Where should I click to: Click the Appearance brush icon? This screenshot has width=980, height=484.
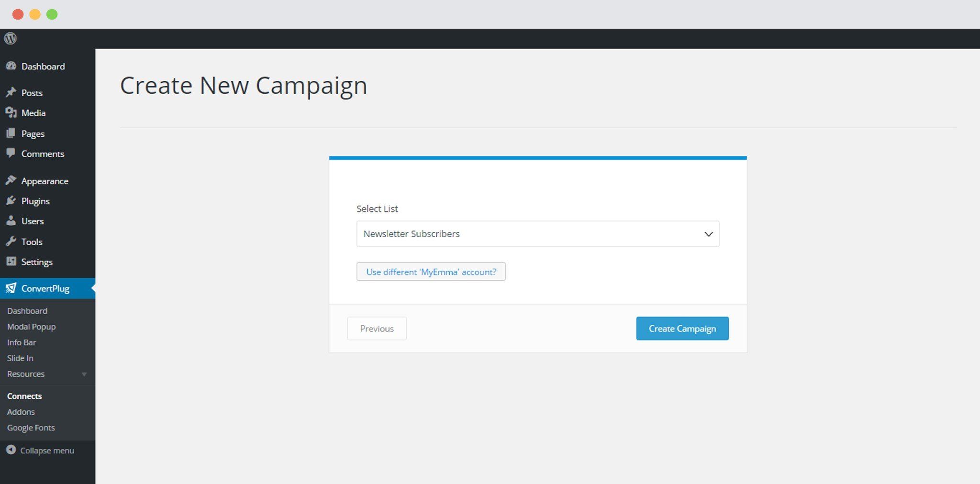point(11,180)
